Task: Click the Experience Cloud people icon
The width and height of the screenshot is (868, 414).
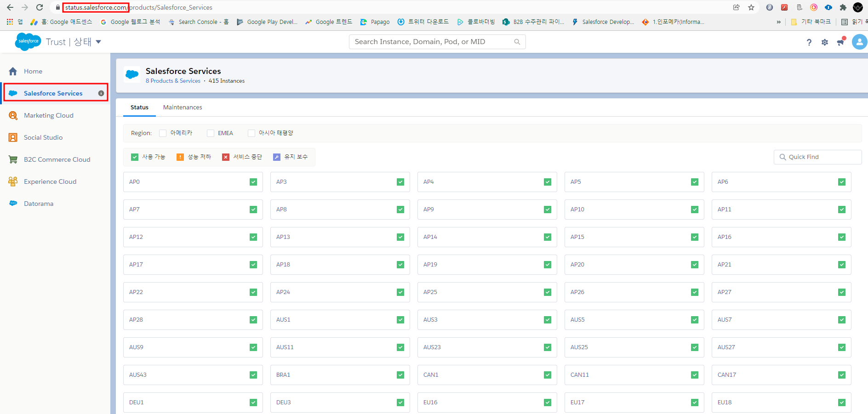Action: point(13,181)
